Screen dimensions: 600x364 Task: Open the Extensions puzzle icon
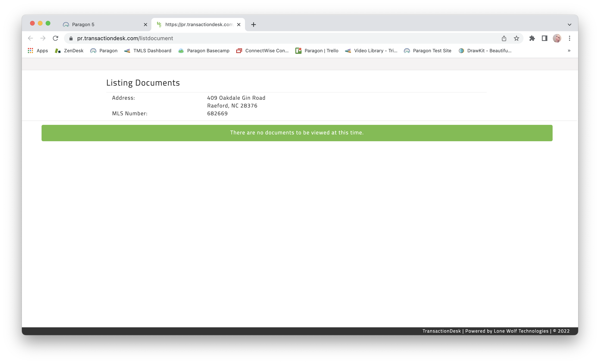pyautogui.click(x=532, y=38)
